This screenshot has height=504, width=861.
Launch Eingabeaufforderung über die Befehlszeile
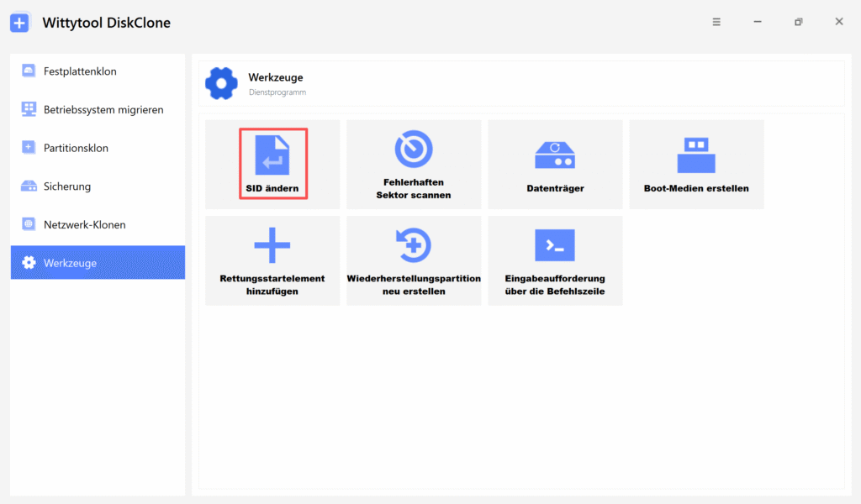click(x=555, y=260)
